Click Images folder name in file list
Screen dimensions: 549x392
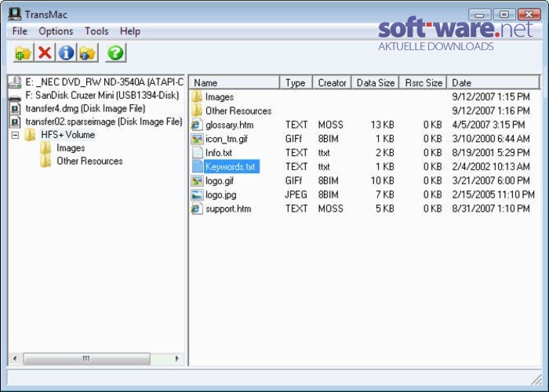tap(220, 97)
